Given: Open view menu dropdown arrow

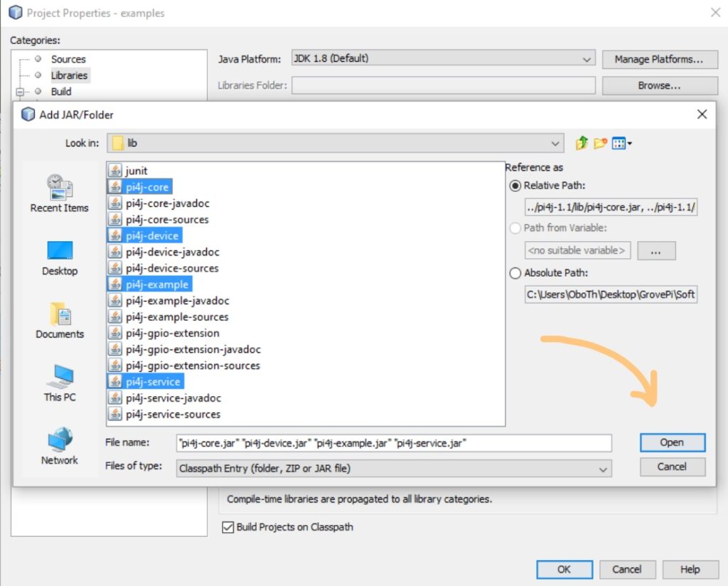Looking at the screenshot, I should tap(630, 144).
